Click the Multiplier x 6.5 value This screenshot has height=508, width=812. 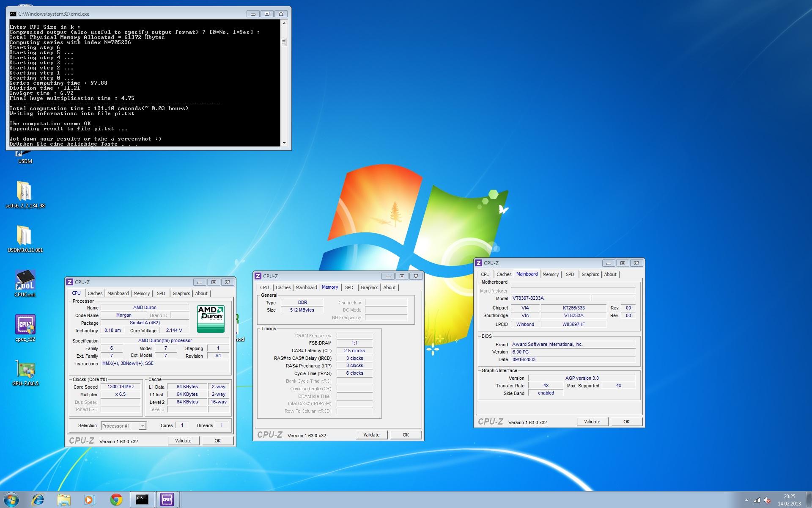(121, 394)
